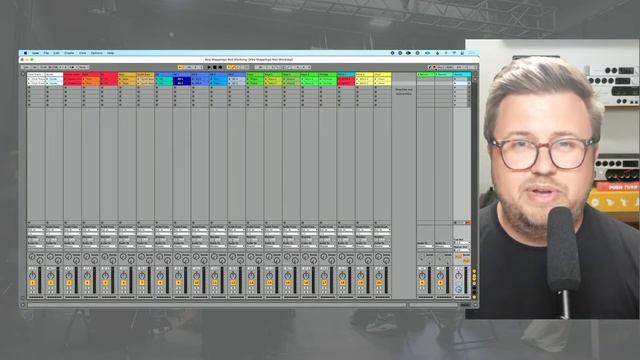Open the Edit menu
Viewport: 640px width, 360px height.
[56, 53]
